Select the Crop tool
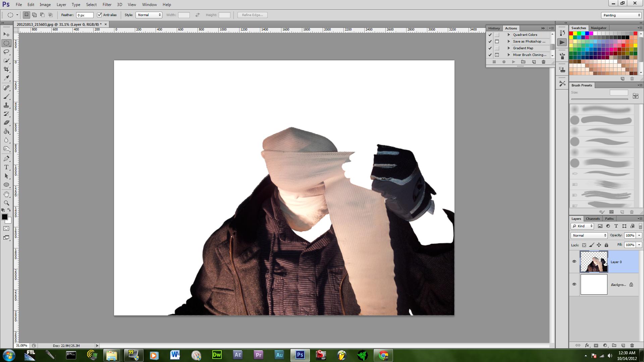The height and width of the screenshot is (362, 644). (6, 69)
